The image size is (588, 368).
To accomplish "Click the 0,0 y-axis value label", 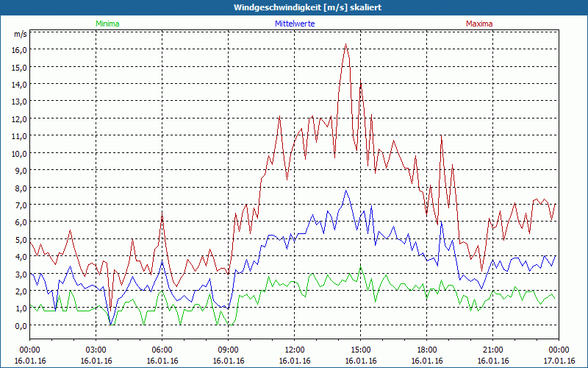I will point(19,325).
